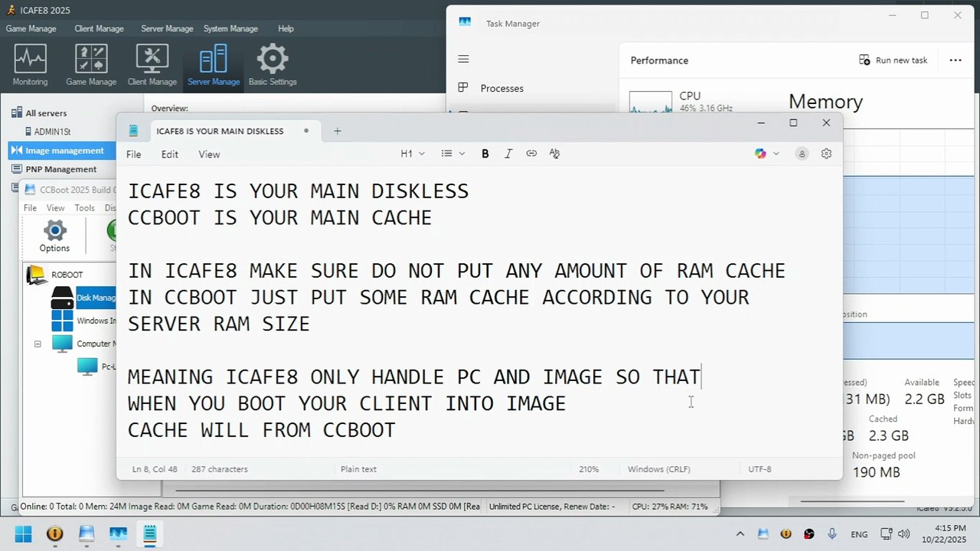The width and height of the screenshot is (980, 551).
Task: Open list style dropdown in Notepad
Action: (452, 154)
